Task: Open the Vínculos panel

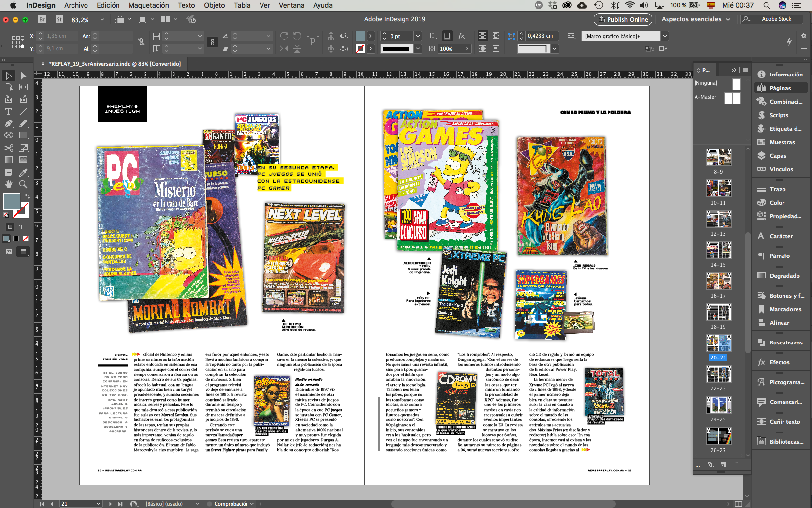Action: 781,169
